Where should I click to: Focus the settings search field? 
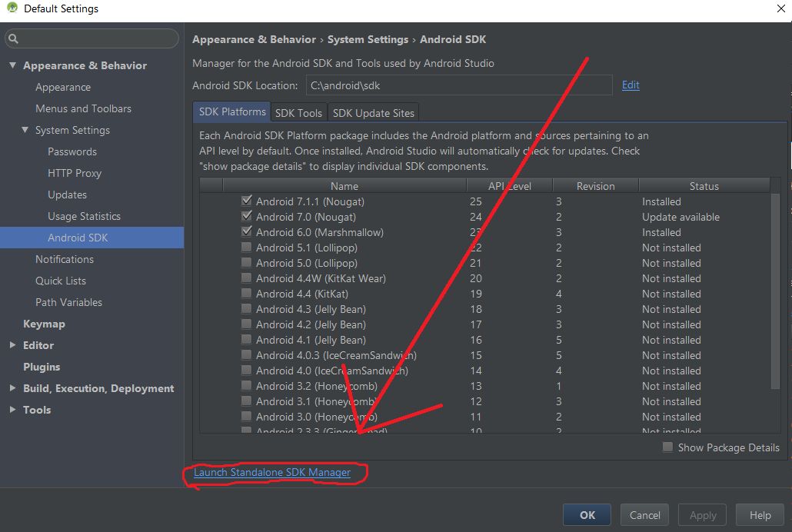(92, 38)
